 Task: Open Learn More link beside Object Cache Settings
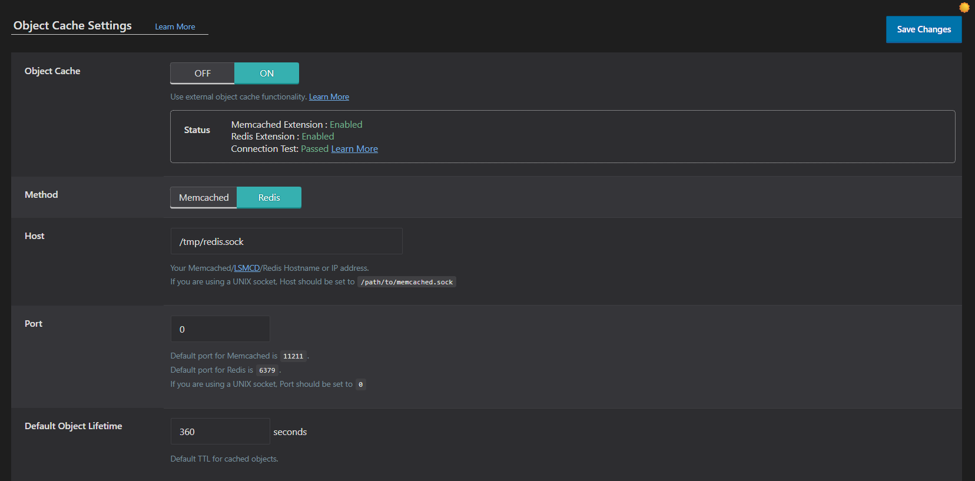pyautogui.click(x=175, y=27)
